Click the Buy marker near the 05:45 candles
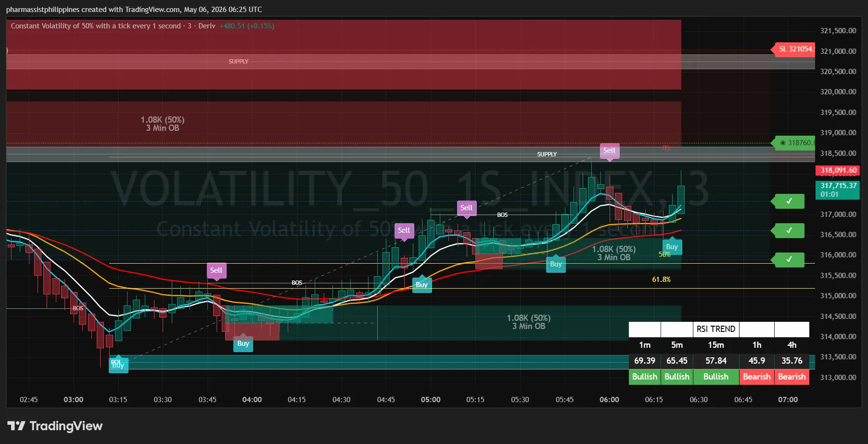Viewport: 868px width, 444px height. coord(556,264)
